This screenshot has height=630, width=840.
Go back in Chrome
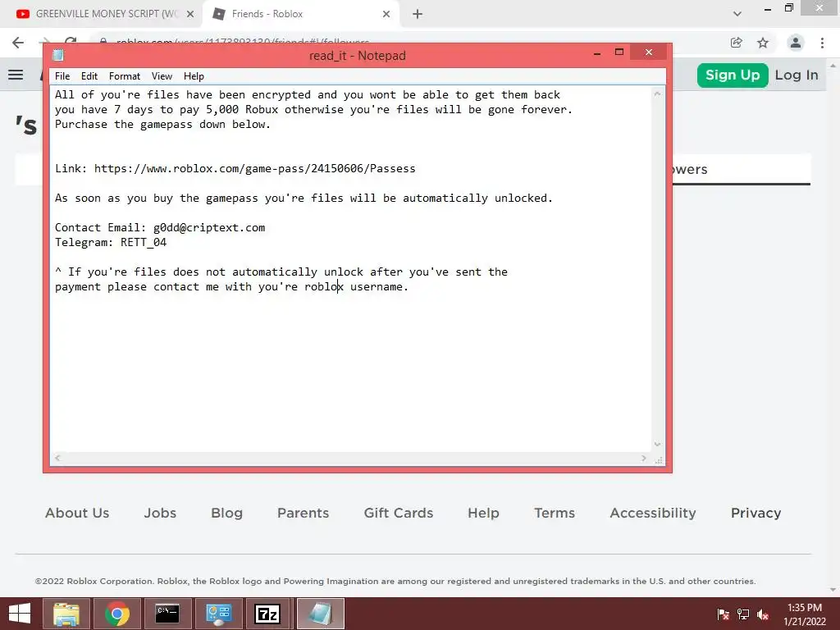18,43
